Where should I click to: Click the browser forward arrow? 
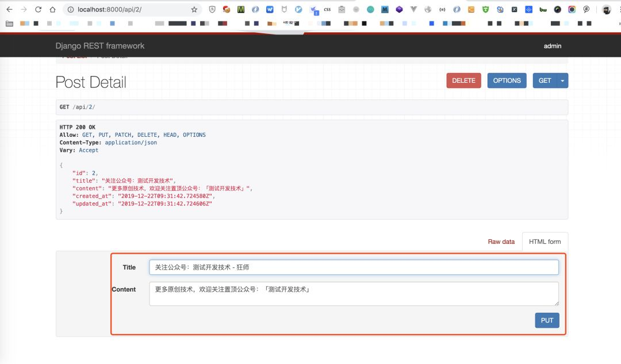24,9
